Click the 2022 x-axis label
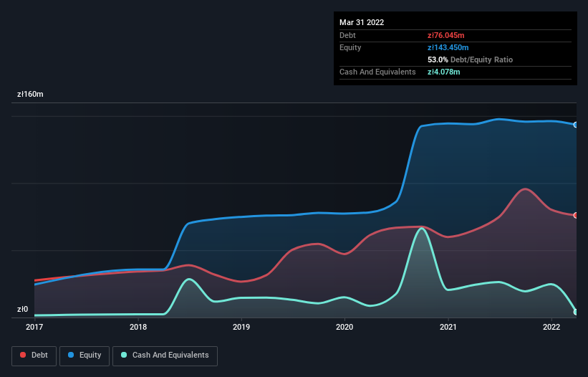The image size is (588, 377). pos(551,327)
